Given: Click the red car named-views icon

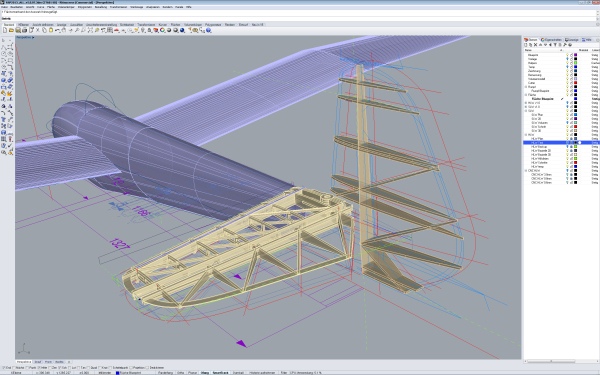Looking at the screenshot, I should click(116, 30).
